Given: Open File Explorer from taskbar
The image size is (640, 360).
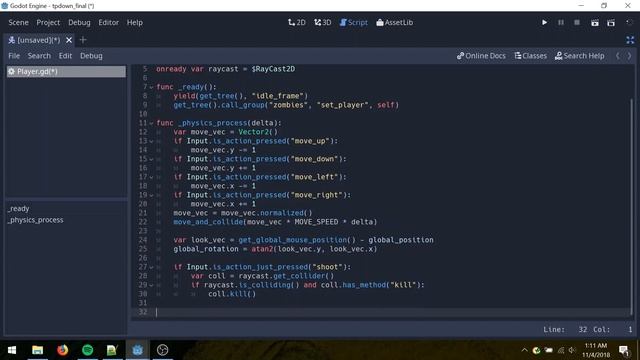Looking at the screenshot, I should click(38, 350).
